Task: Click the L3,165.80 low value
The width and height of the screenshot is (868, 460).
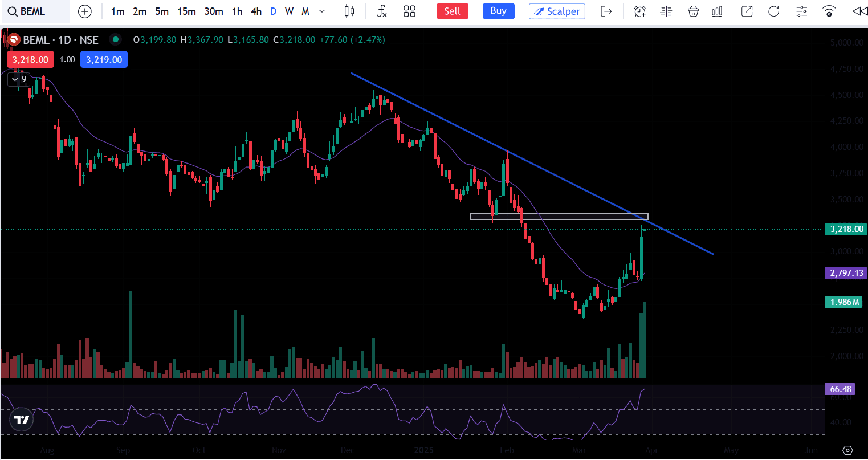Action: click(x=248, y=40)
